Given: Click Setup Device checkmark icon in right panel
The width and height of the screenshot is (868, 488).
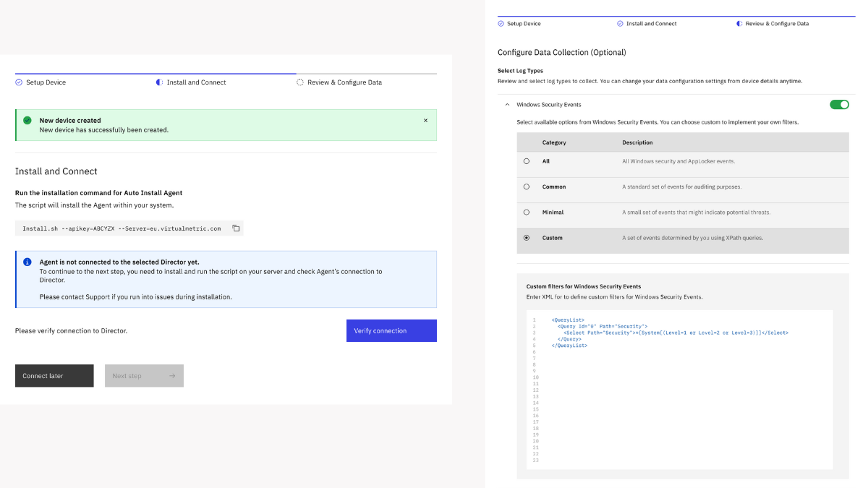Looking at the screenshot, I should click(501, 24).
